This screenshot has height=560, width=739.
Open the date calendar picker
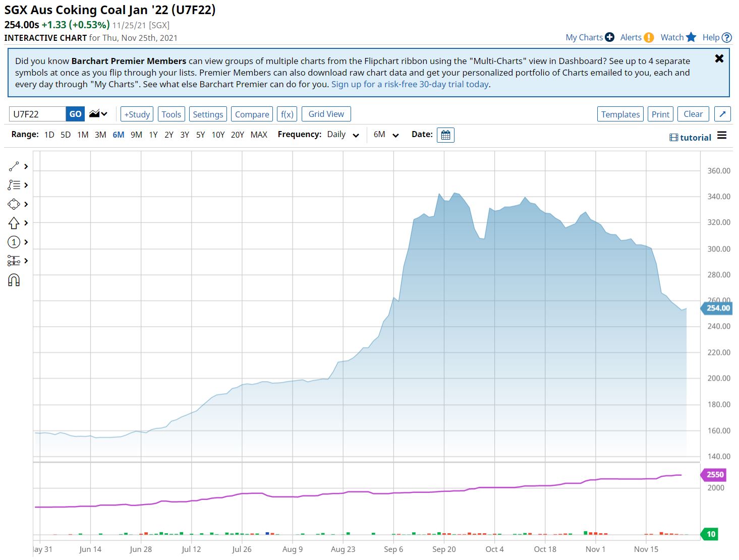(445, 135)
